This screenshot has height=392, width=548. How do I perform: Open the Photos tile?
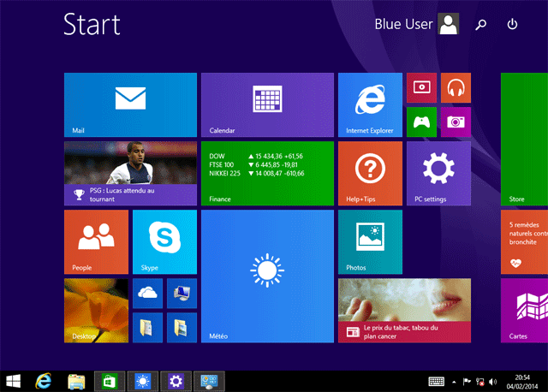pyautogui.click(x=370, y=241)
